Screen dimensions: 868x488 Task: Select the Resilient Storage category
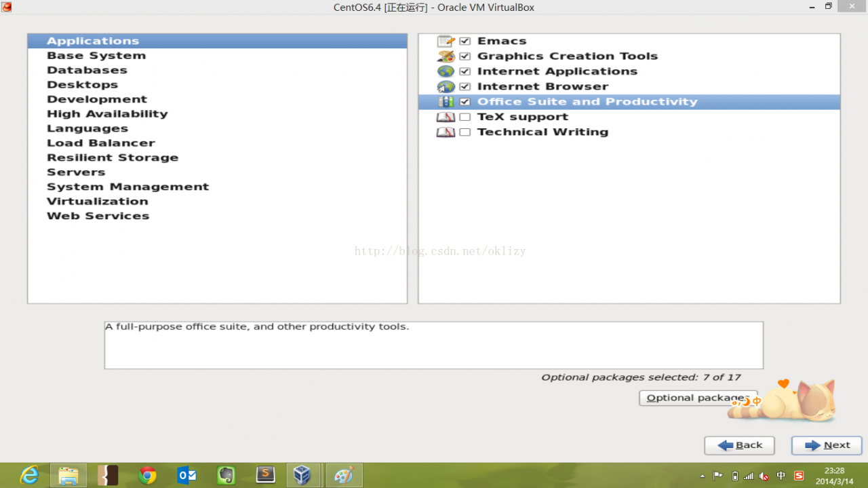(217, 158)
